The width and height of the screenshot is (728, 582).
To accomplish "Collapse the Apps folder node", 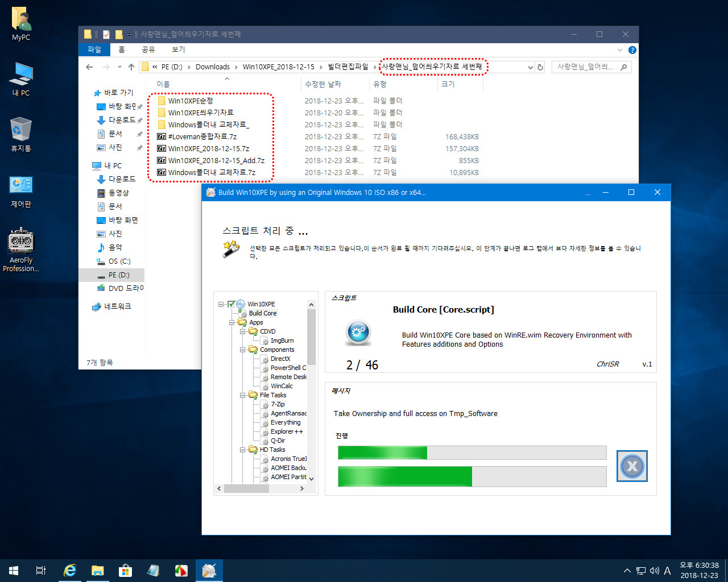I will (232, 322).
